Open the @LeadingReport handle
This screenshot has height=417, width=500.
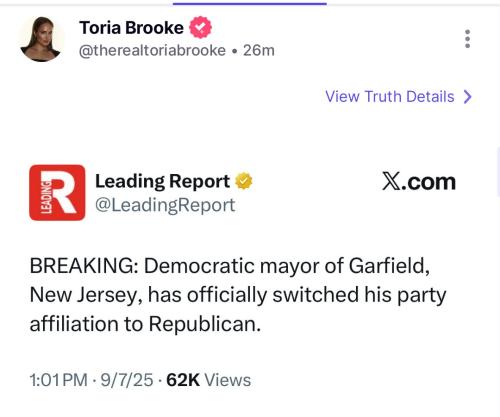pos(165,205)
